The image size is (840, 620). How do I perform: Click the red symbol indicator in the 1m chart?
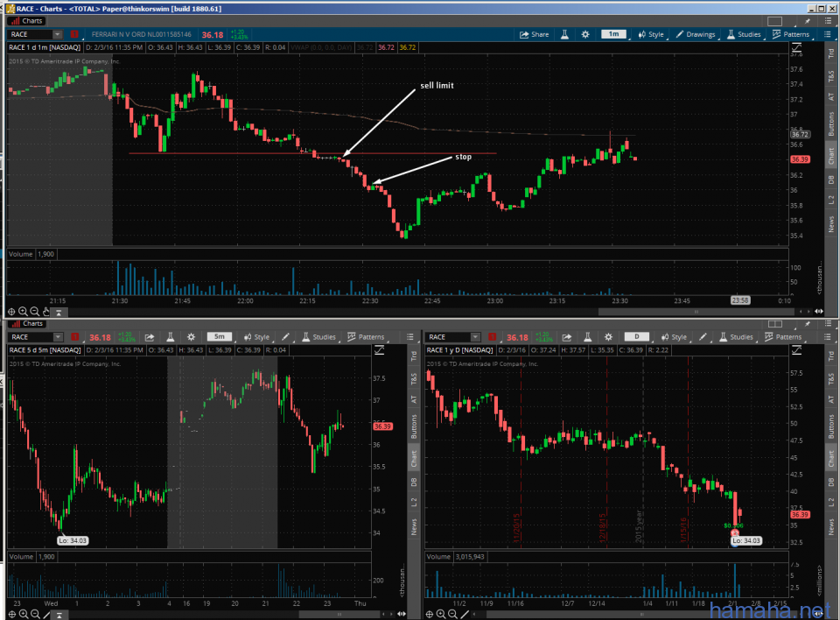click(x=74, y=34)
